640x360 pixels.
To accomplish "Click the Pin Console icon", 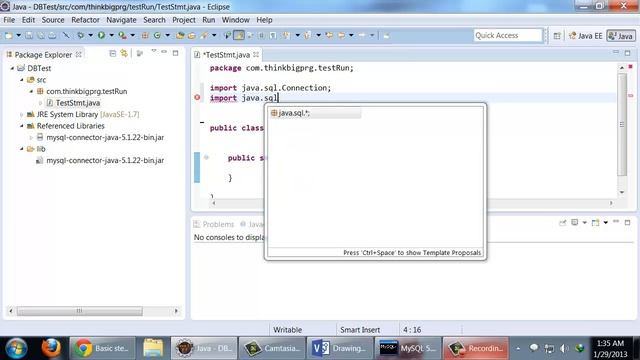I will tap(562, 222).
